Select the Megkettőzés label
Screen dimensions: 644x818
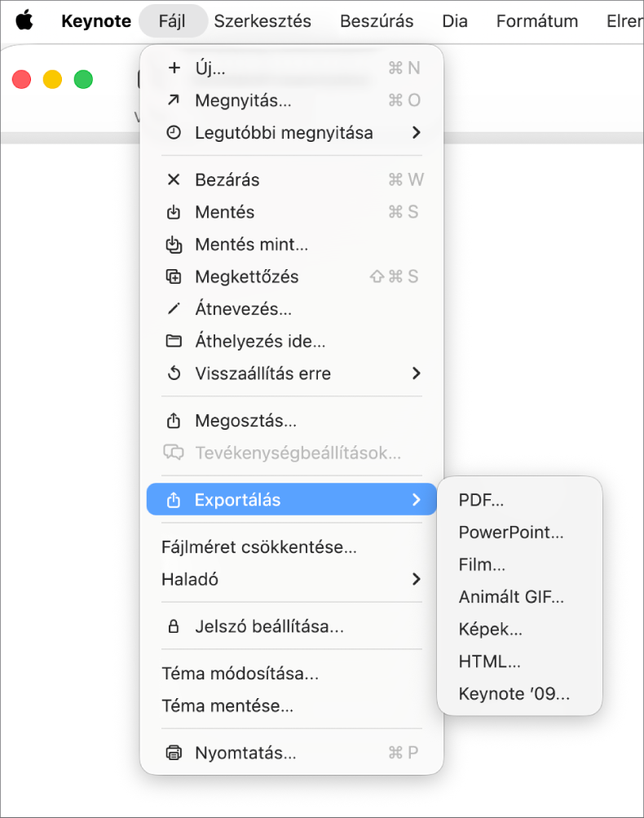point(247,277)
